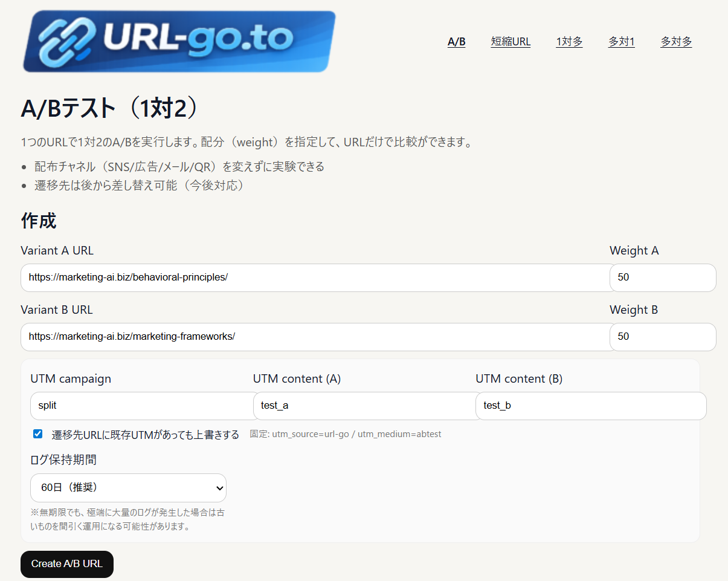This screenshot has height=581, width=728.
Task: Focus the Weight A input
Action: pyautogui.click(x=662, y=278)
